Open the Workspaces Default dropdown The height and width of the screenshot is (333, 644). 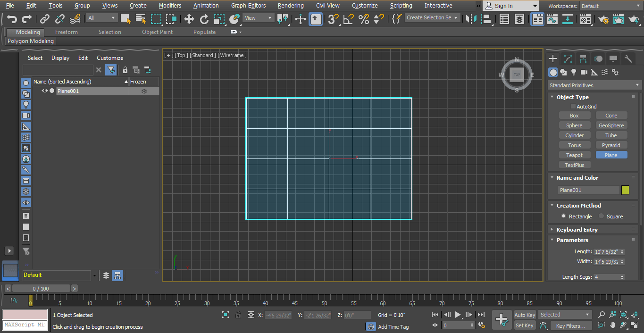coord(611,6)
